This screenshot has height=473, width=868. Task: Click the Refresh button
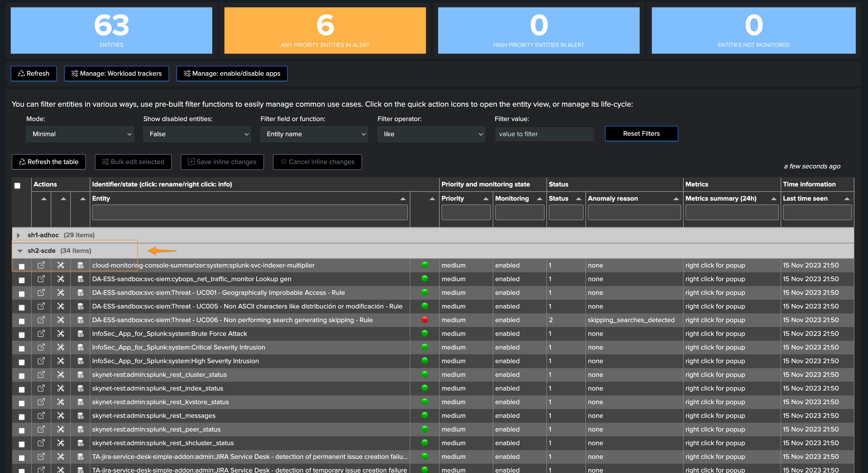click(34, 73)
